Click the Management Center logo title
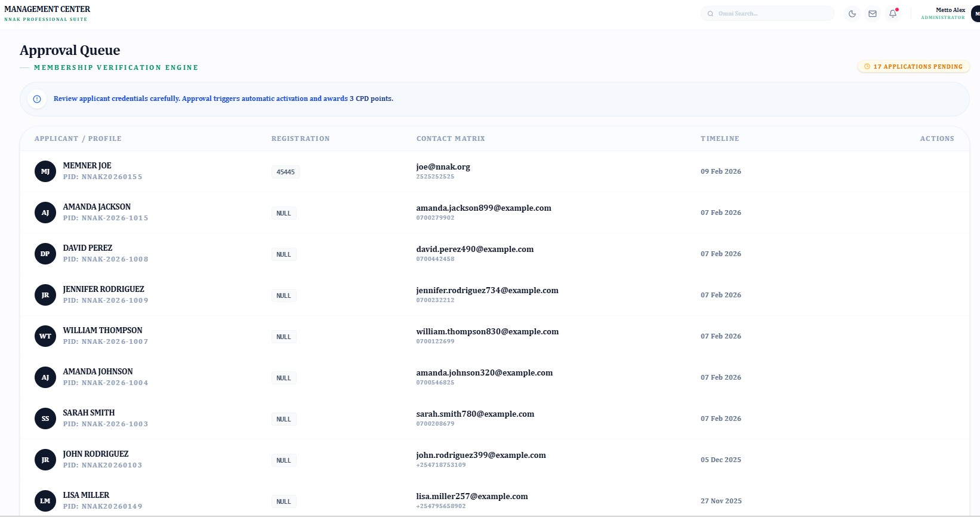The width and height of the screenshot is (980, 517). click(47, 9)
